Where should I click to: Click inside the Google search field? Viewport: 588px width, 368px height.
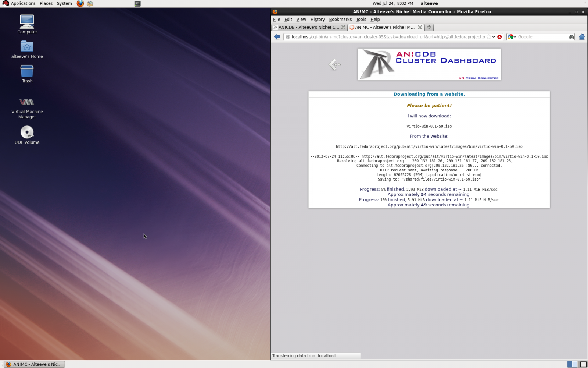[542, 37]
